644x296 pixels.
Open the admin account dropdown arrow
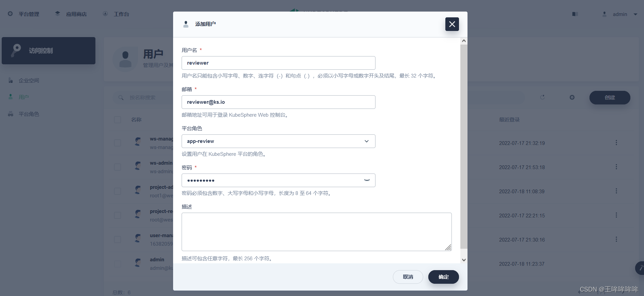pos(635,14)
